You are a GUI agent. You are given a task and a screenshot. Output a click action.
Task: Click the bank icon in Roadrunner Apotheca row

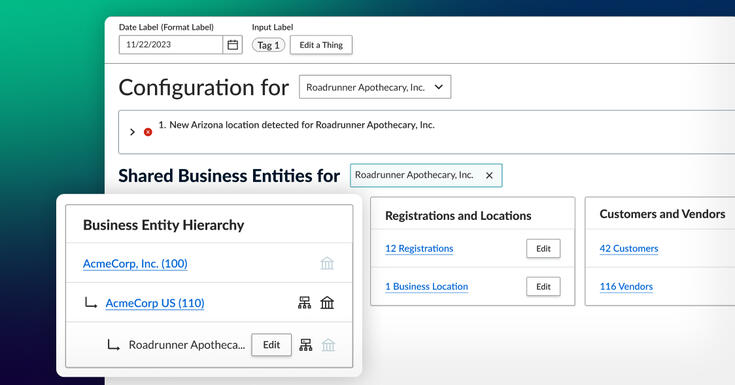[328, 345]
